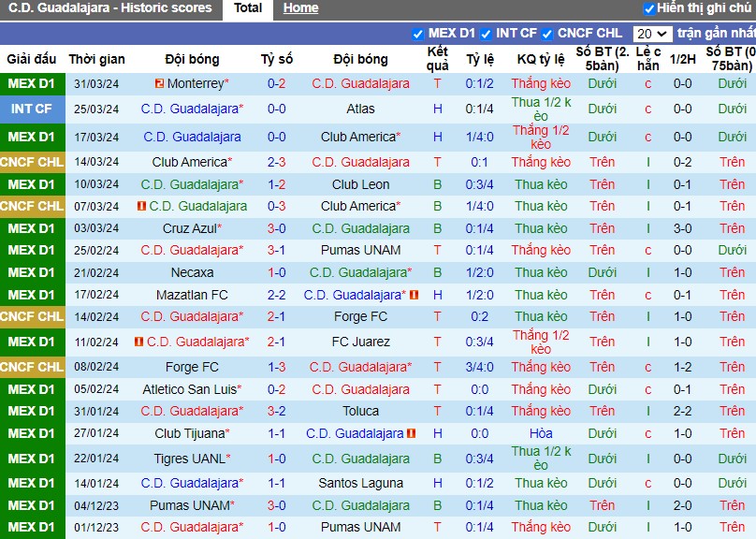Viewport: 756px width, 539px height.
Task: Open FC Juarez team link
Action: pyautogui.click(x=360, y=342)
